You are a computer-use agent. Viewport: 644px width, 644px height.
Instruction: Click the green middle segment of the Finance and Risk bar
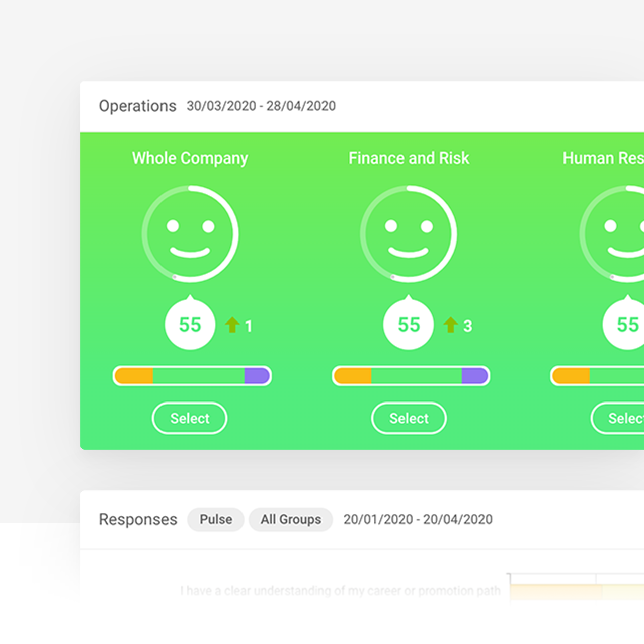[x=417, y=376]
